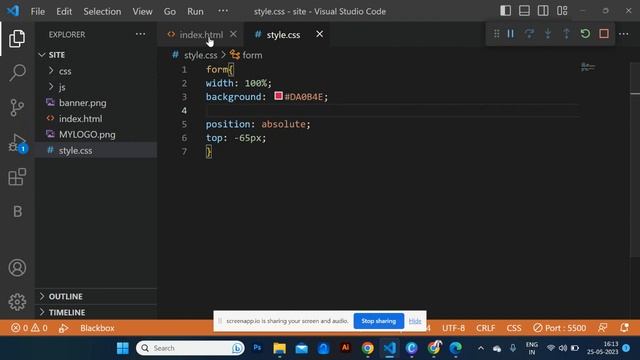The width and height of the screenshot is (640, 360).
Task: Open errors and warnings in status bar
Action: (29, 328)
